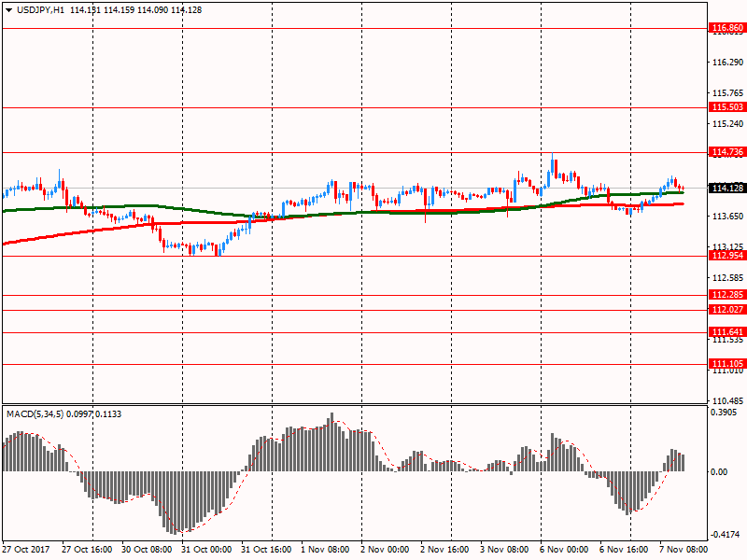Image resolution: width=747 pixels, height=560 pixels.
Task: Select the 116.860 red price level label
Action: 727,28
